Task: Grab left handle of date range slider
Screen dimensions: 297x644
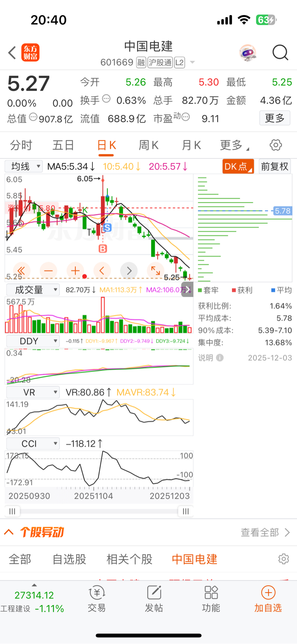Action: [x=12, y=512]
